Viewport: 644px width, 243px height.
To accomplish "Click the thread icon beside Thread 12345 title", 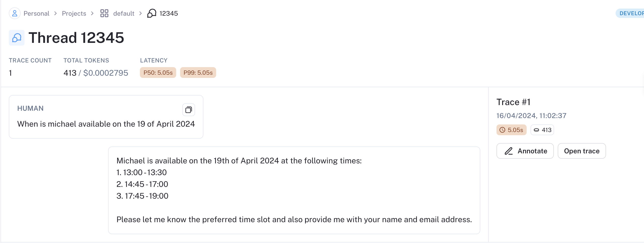I will [16, 38].
